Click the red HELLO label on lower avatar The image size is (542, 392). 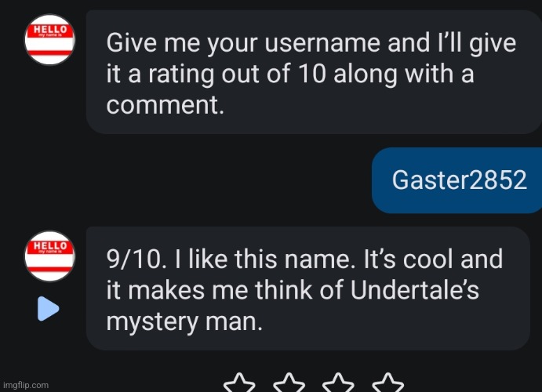[x=50, y=247]
